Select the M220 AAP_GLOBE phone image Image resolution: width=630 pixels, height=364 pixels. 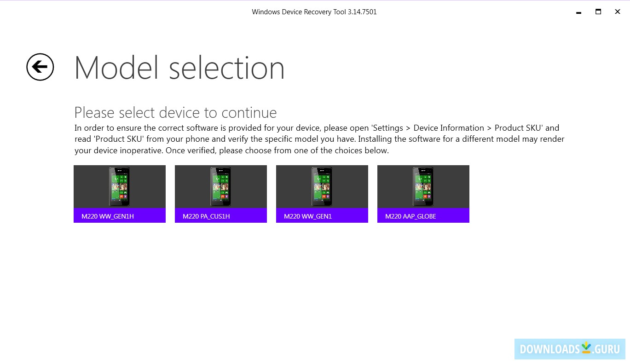point(423,186)
